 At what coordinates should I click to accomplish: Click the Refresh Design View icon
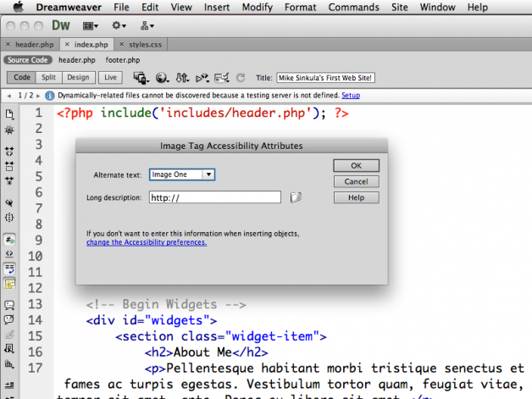(x=241, y=78)
